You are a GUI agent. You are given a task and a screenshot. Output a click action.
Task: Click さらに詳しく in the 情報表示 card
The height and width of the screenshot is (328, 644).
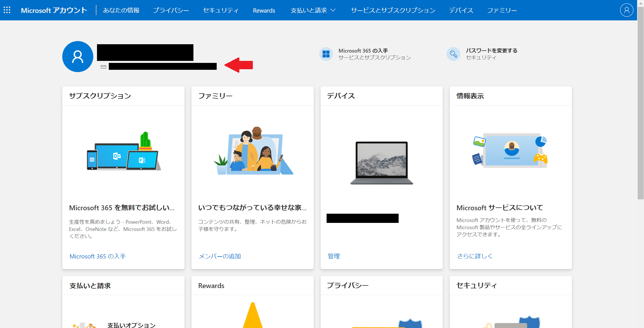tap(474, 256)
